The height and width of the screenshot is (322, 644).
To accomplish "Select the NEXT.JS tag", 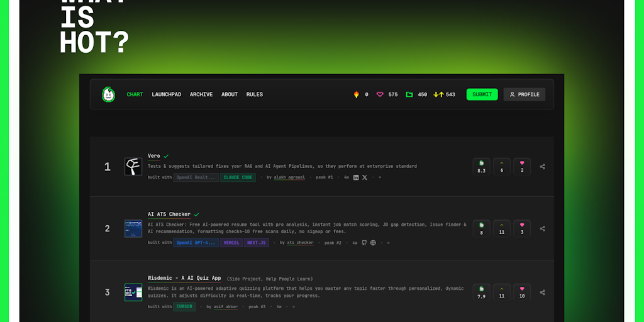I will click(257, 243).
